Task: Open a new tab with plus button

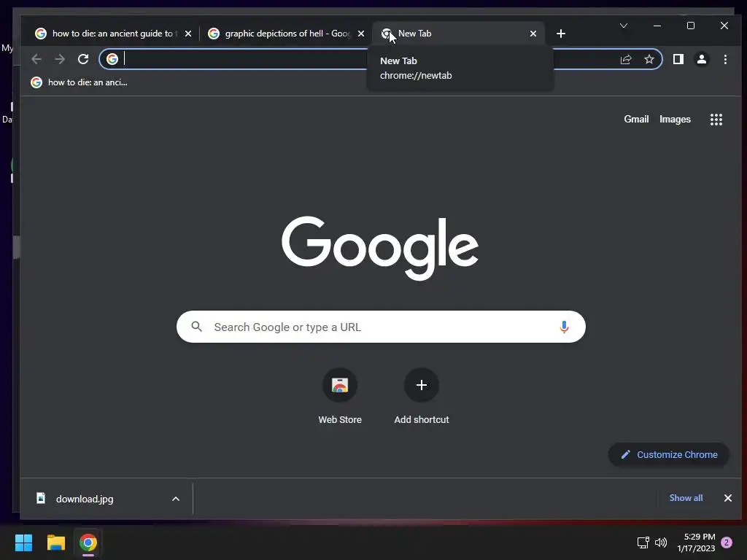Action: coord(561,34)
